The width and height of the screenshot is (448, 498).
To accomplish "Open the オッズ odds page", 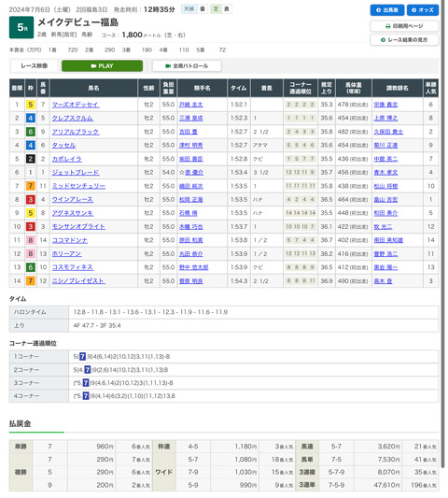I will (423, 10).
